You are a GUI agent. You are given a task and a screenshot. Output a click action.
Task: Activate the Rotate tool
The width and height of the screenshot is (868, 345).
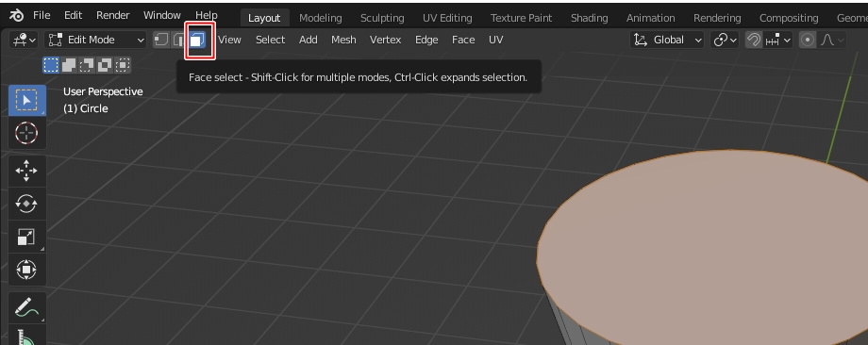[26, 204]
